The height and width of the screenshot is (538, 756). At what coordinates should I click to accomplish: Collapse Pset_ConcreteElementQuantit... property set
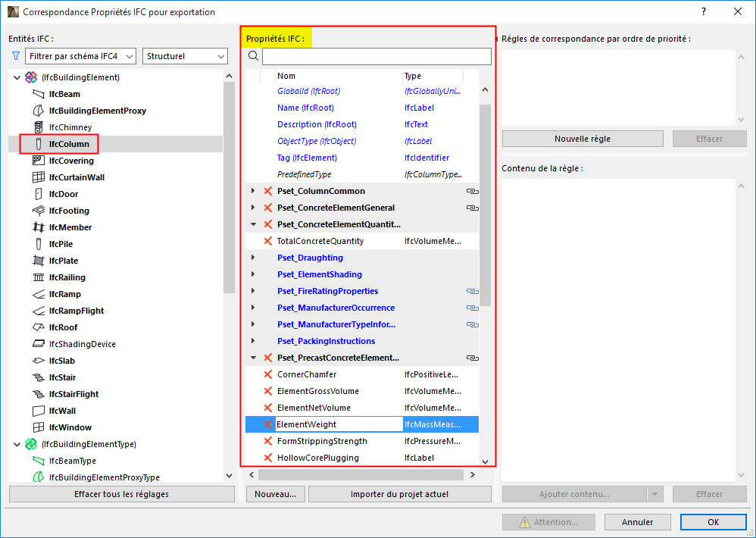tap(253, 224)
